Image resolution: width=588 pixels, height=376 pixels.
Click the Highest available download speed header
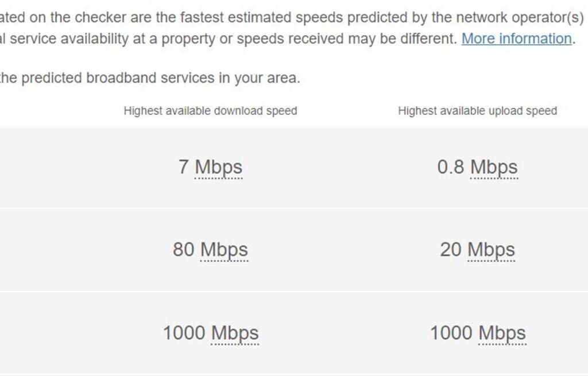coord(210,111)
